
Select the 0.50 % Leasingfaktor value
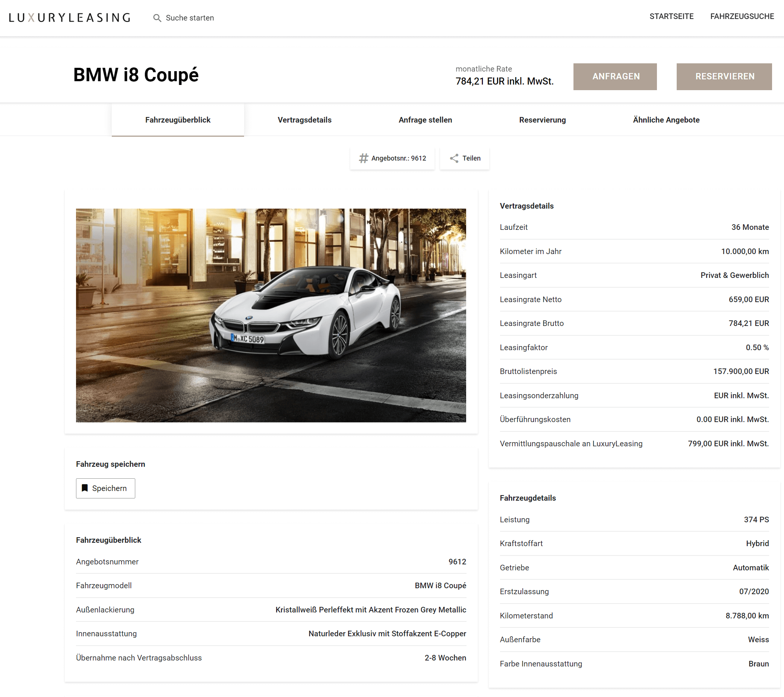tap(757, 347)
